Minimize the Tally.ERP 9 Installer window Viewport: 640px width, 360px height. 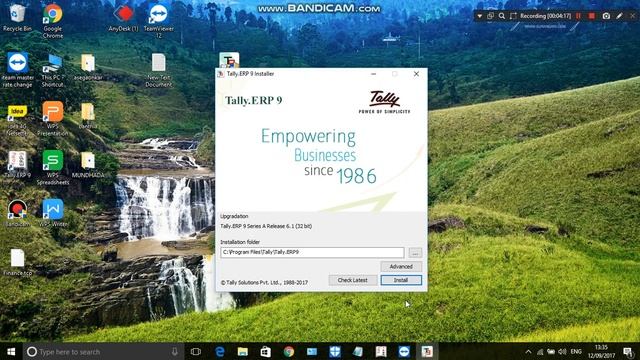coord(373,74)
